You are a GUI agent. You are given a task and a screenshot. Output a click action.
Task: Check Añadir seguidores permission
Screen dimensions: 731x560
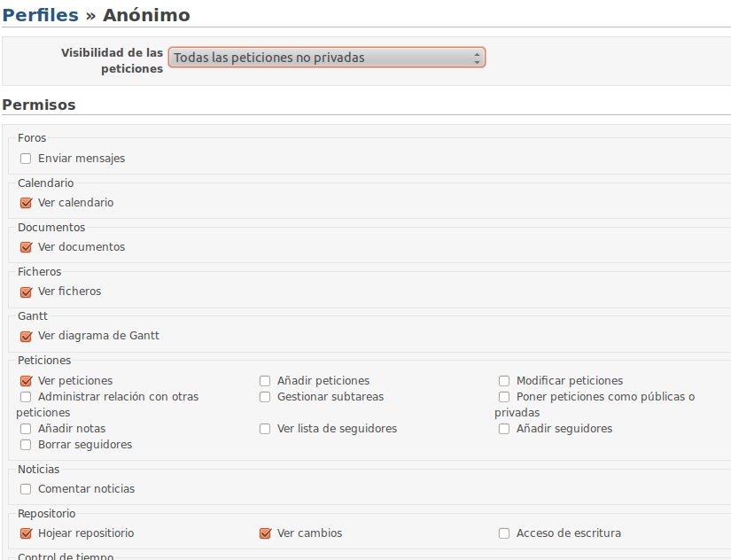[504, 429]
